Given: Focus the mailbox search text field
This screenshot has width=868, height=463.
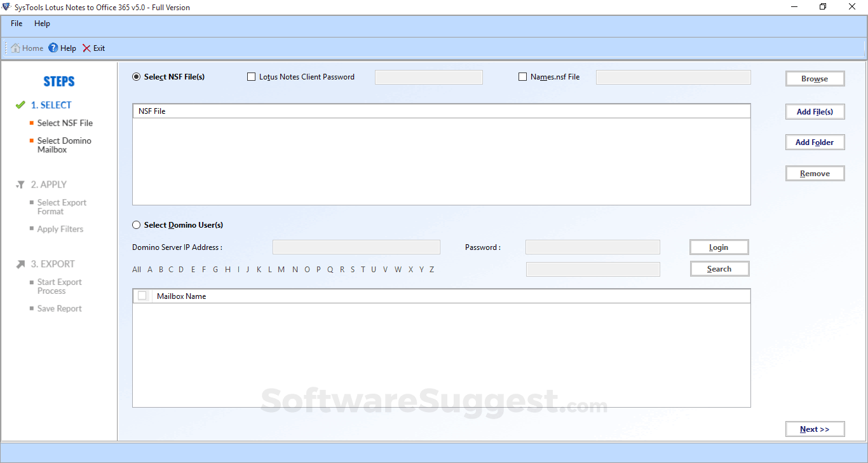Looking at the screenshot, I should 593,269.
